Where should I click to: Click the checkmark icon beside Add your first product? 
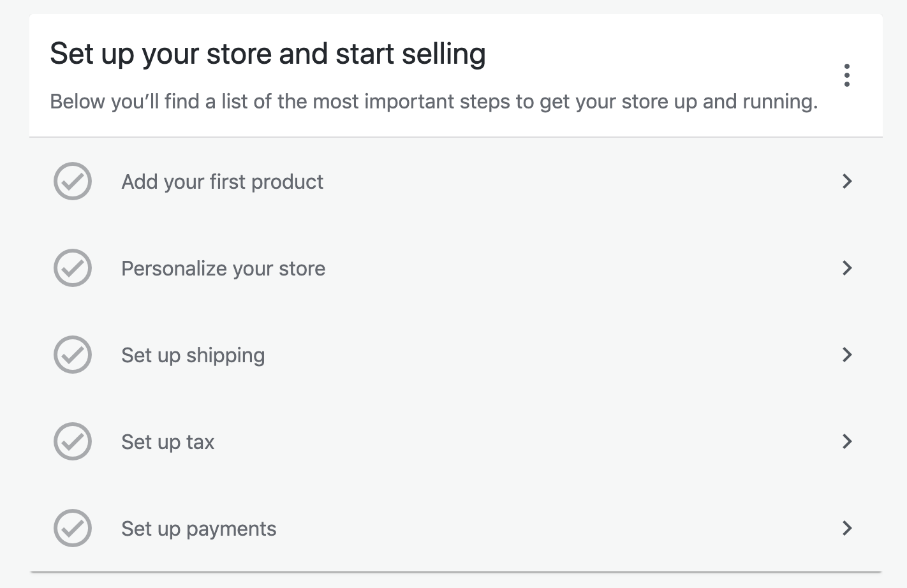pos(73,181)
